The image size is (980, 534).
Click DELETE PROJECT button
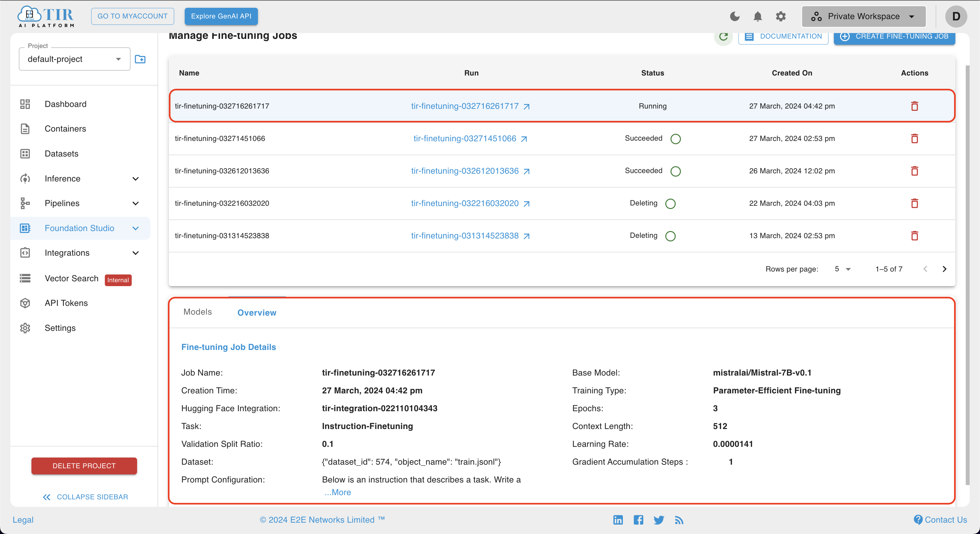(84, 466)
